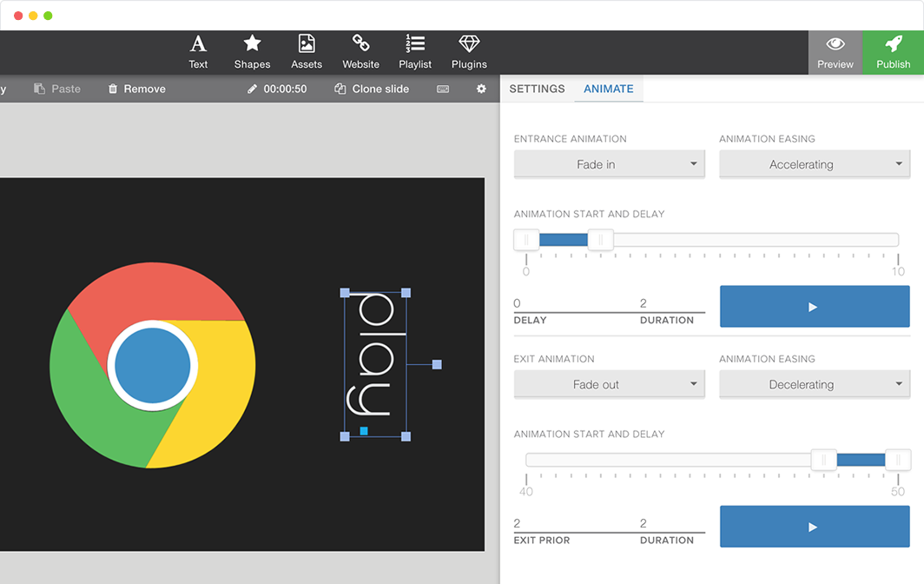Viewport: 924px width, 584px height.
Task: Click the entrance delay slider left handle
Action: tap(526, 240)
